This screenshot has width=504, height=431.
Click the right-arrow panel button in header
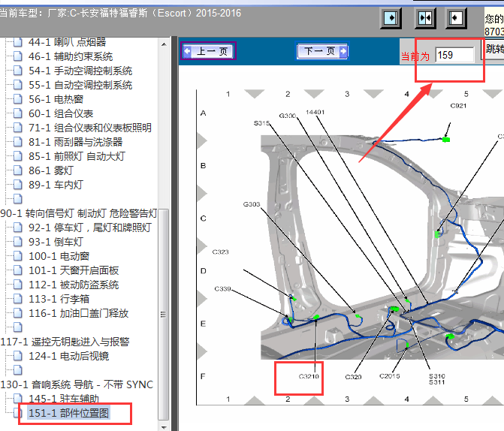pos(391,18)
